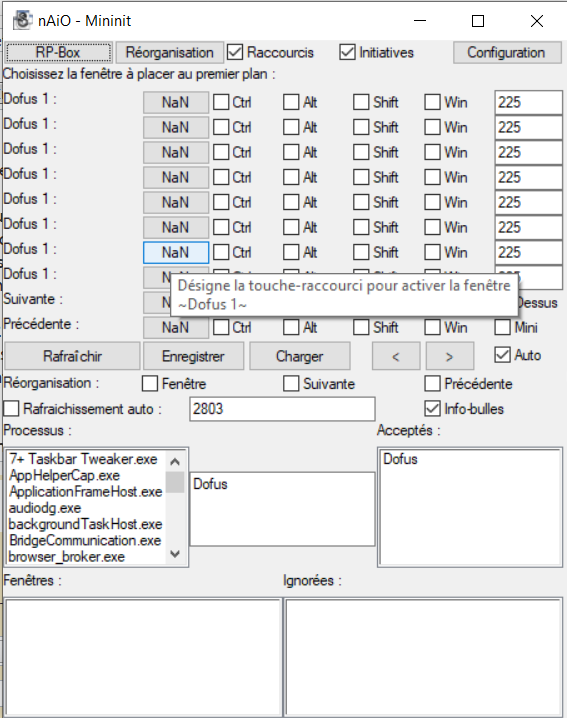Click the Enregistrer button

(x=193, y=356)
